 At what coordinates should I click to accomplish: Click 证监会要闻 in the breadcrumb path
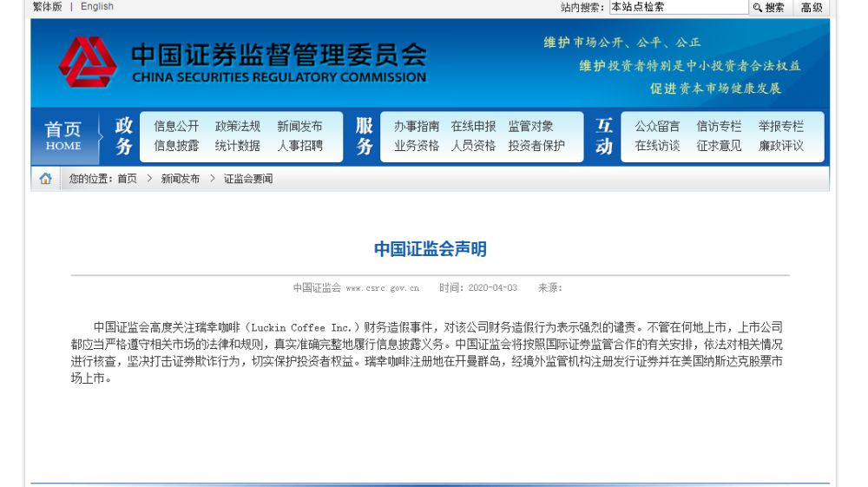pos(248,179)
